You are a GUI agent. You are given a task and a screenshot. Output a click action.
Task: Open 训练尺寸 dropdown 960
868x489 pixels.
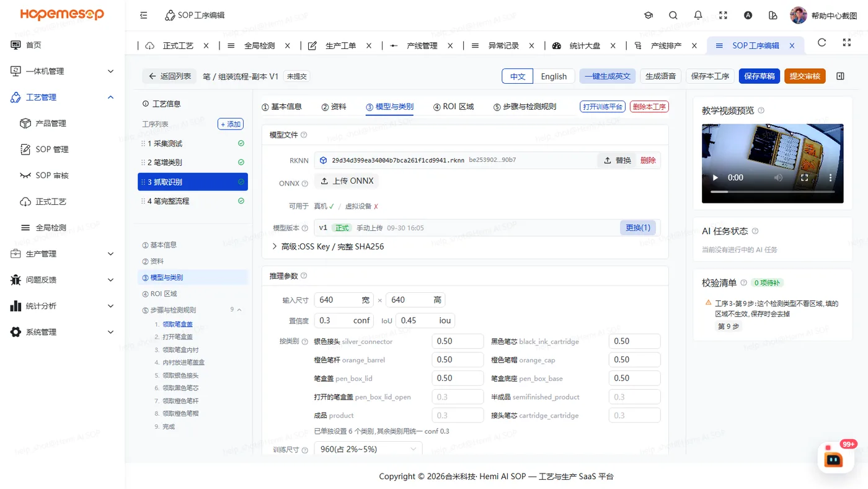click(x=368, y=449)
